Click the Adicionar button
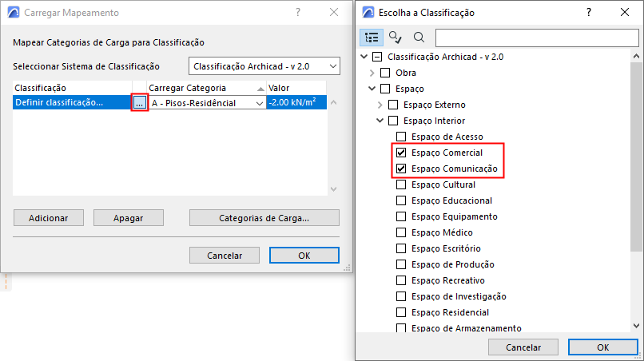644x361 pixels. click(48, 217)
